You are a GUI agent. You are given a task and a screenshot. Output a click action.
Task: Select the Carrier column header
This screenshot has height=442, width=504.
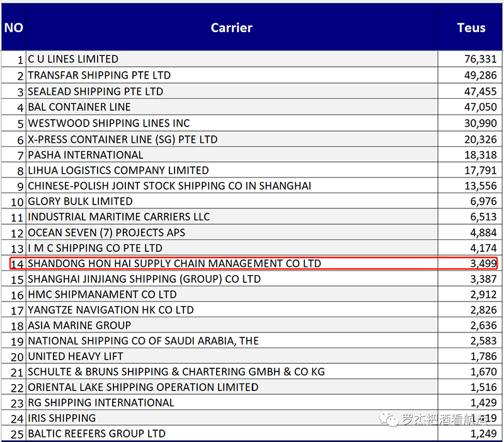(x=232, y=27)
